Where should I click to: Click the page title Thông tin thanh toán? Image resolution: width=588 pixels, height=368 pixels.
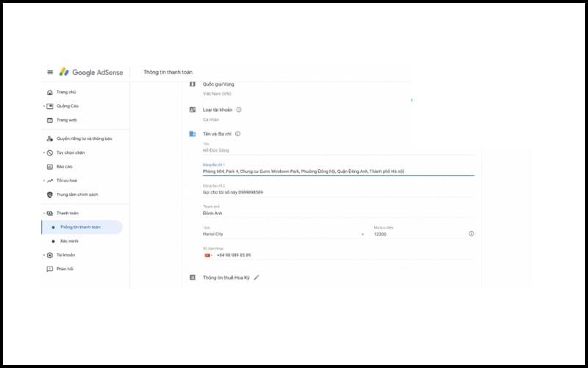click(168, 72)
